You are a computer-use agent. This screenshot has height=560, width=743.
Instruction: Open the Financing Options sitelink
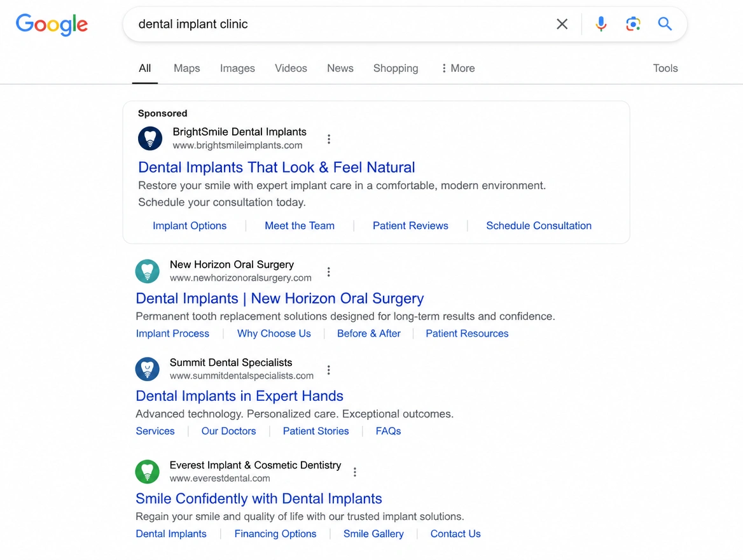click(275, 534)
